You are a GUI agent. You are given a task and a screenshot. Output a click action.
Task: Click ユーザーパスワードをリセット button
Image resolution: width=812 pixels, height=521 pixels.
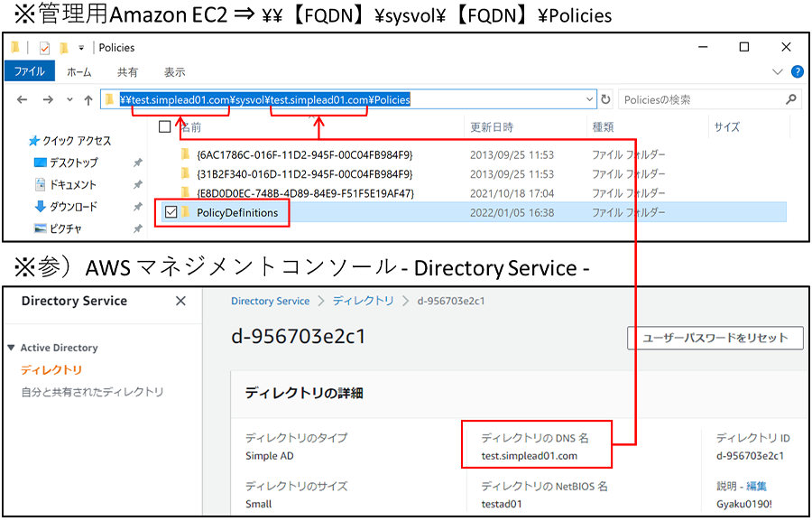(715, 338)
